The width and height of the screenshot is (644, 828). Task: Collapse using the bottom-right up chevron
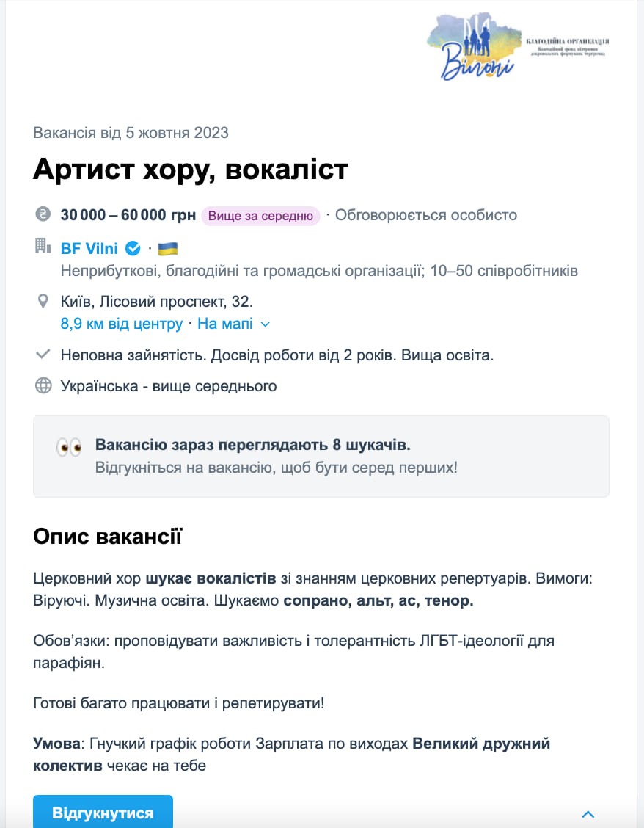pos(588,813)
